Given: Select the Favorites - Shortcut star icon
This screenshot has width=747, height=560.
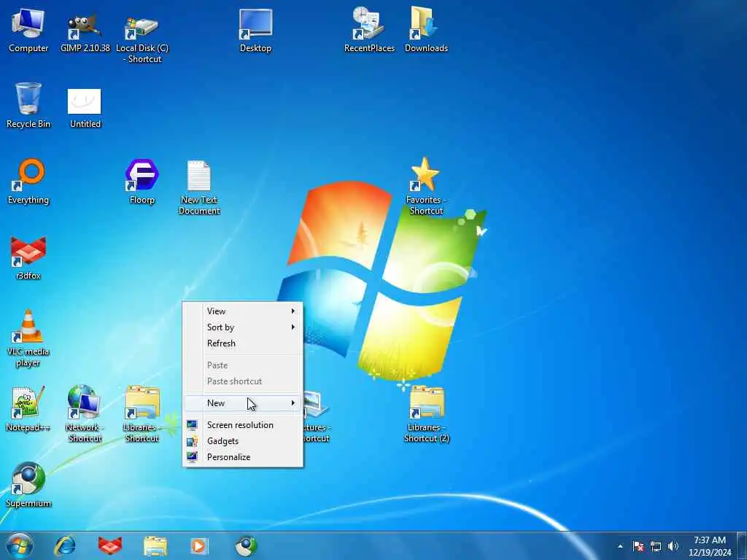Looking at the screenshot, I should tap(426, 187).
